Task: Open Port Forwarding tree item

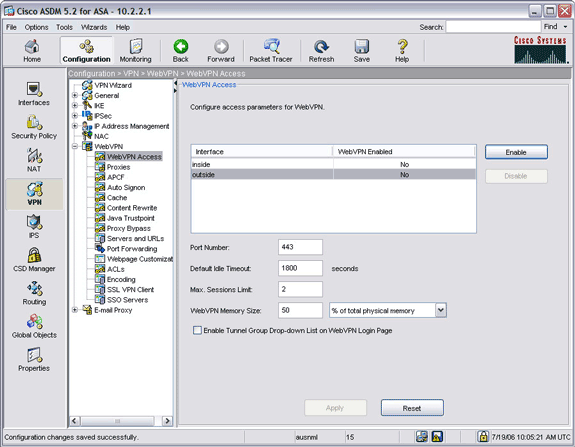Action: tap(132, 249)
